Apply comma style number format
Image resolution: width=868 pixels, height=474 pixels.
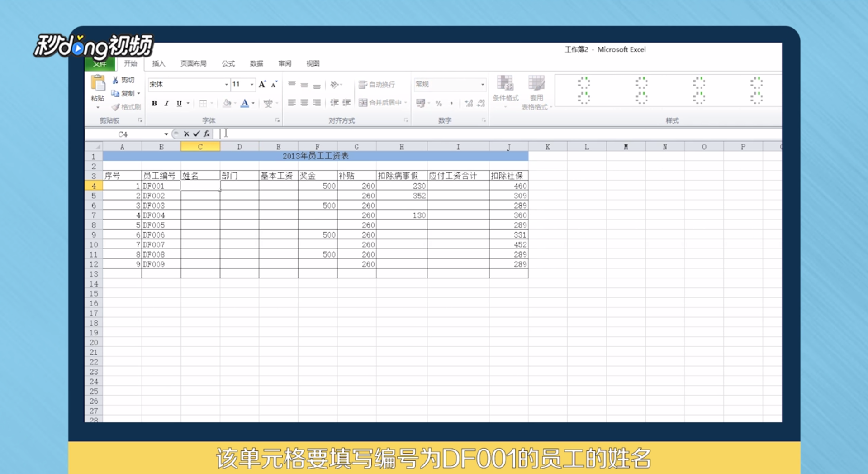point(451,104)
